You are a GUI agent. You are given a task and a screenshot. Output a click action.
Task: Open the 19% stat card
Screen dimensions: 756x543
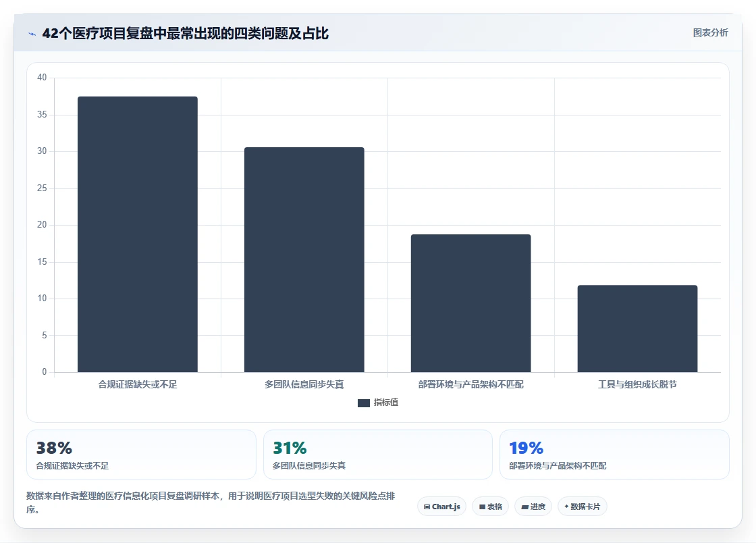(614, 455)
